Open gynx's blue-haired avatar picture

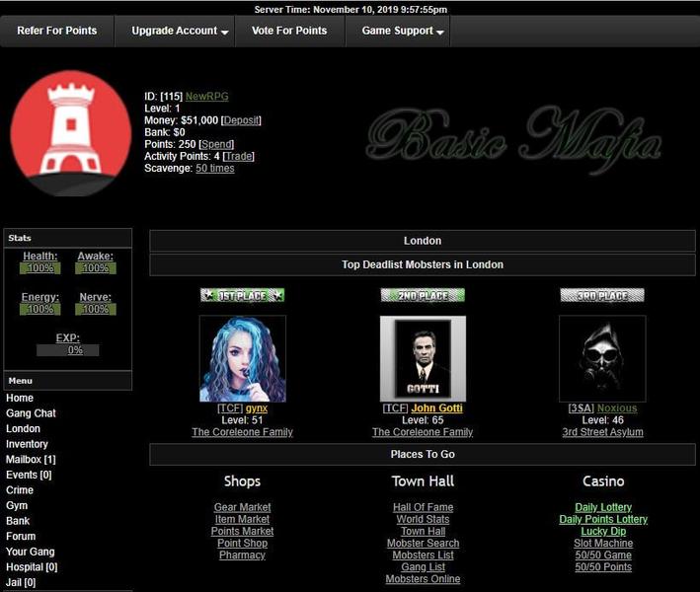coord(243,358)
